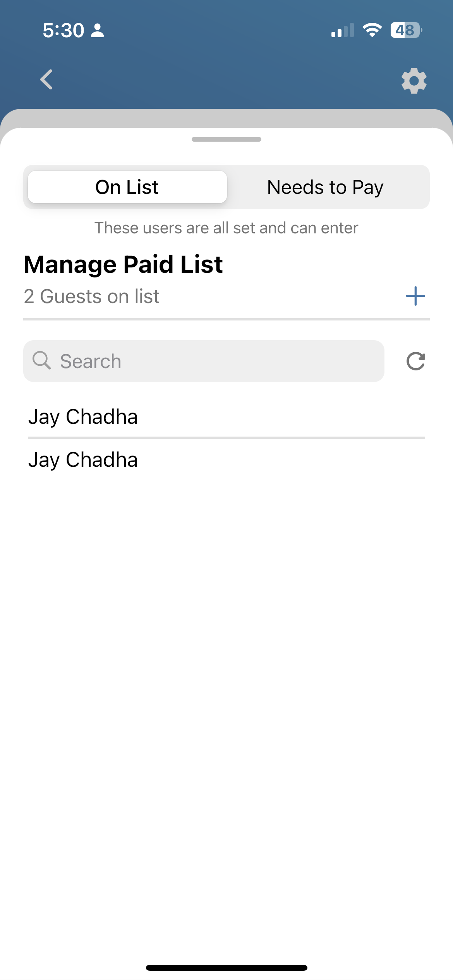This screenshot has width=453, height=980.
Task: Tap the clock showing 5:30
Action: [63, 30]
